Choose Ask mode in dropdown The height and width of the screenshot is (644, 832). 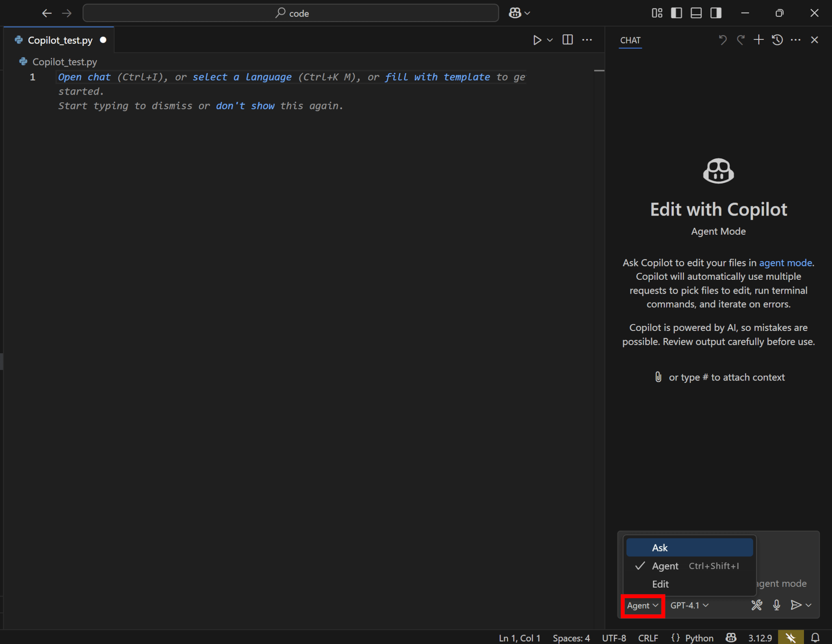pos(689,548)
